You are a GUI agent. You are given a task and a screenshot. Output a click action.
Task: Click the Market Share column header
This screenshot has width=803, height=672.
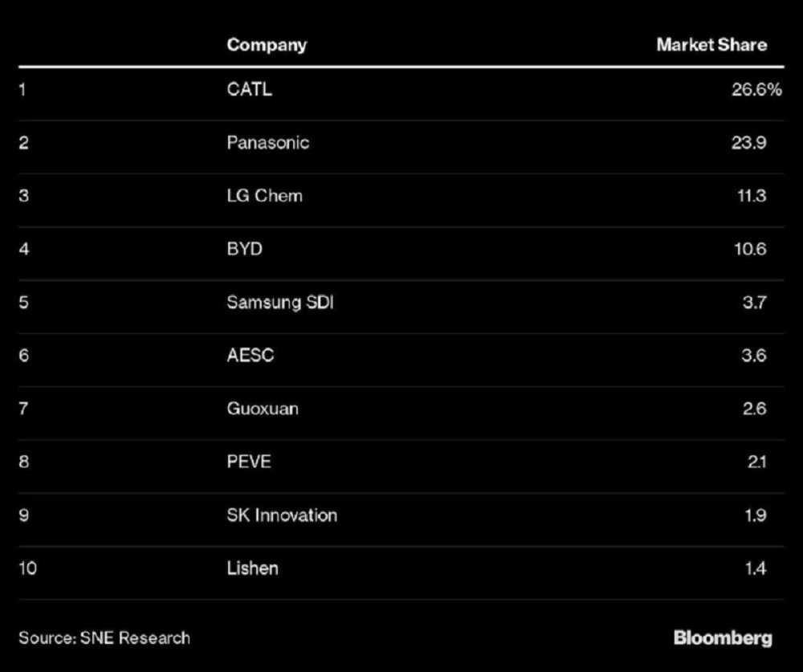pos(711,44)
